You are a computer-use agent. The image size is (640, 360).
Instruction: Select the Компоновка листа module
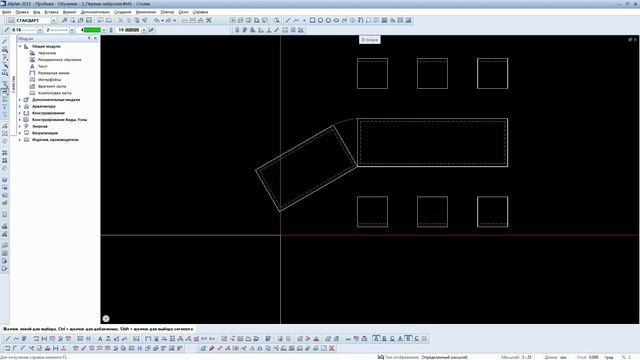click(55, 93)
